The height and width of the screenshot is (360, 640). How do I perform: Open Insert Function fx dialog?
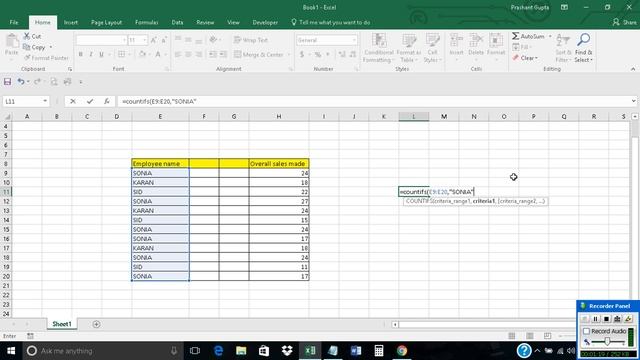tap(107, 101)
